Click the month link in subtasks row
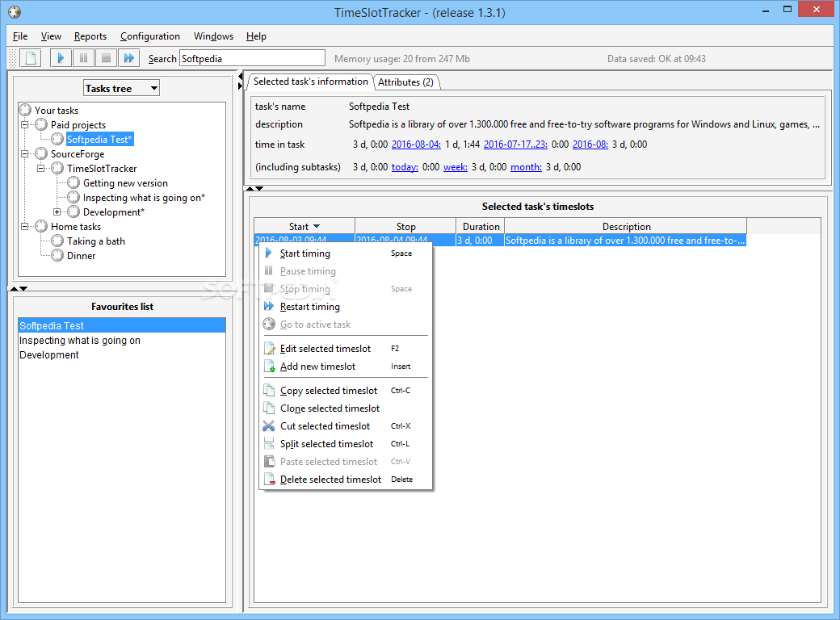Viewport: 840px width, 620px height. (526, 166)
